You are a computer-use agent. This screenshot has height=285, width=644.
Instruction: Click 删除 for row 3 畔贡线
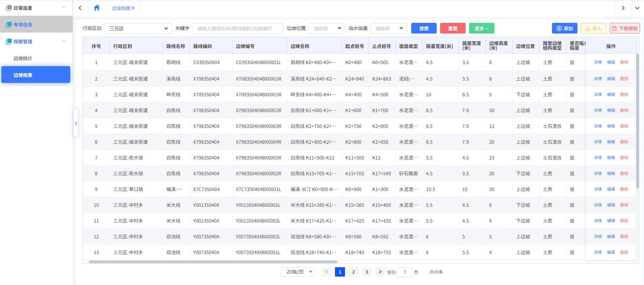coord(624,95)
